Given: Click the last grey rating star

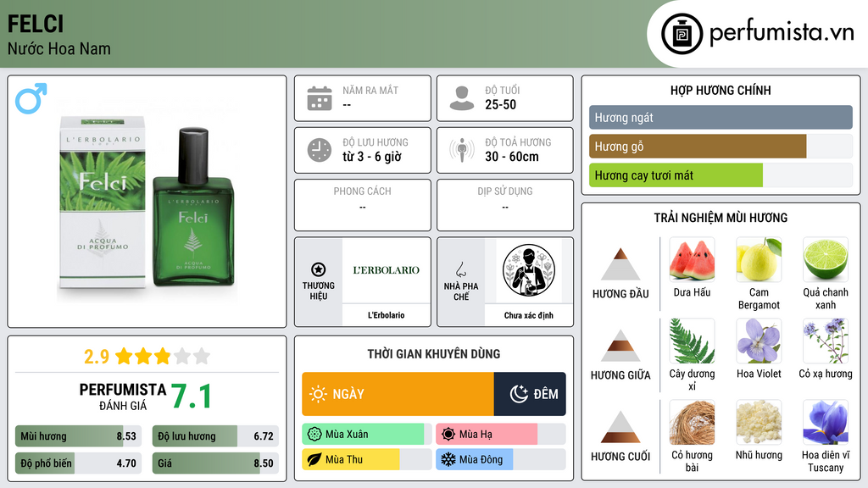Looking at the screenshot, I should tap(202, 356).
